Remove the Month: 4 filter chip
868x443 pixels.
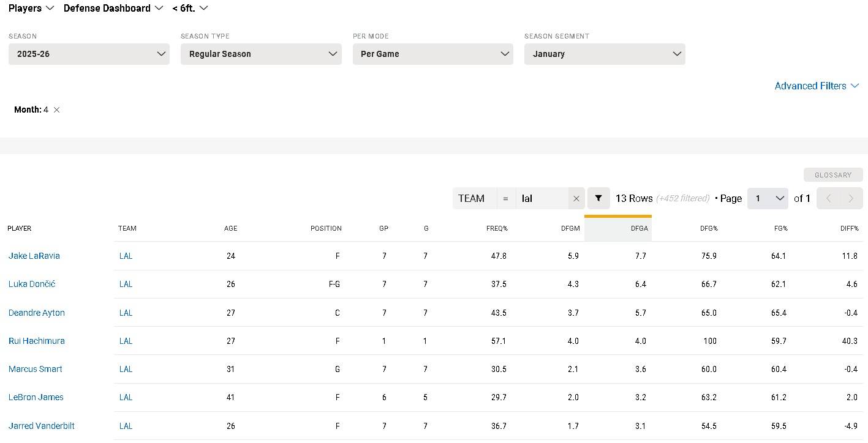point(56,110)
